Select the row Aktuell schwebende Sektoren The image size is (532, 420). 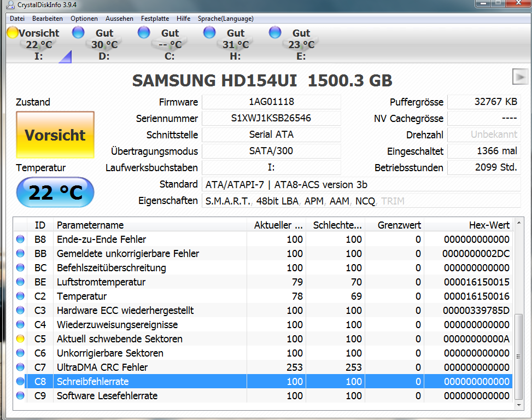click(263, 339)
